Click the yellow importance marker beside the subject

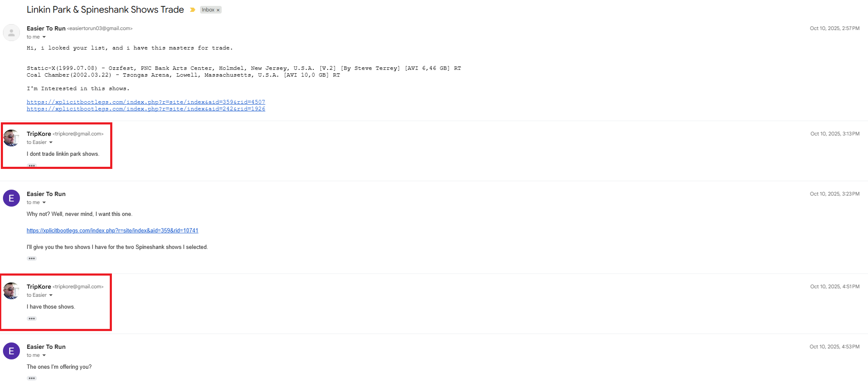tap(192, 10)
